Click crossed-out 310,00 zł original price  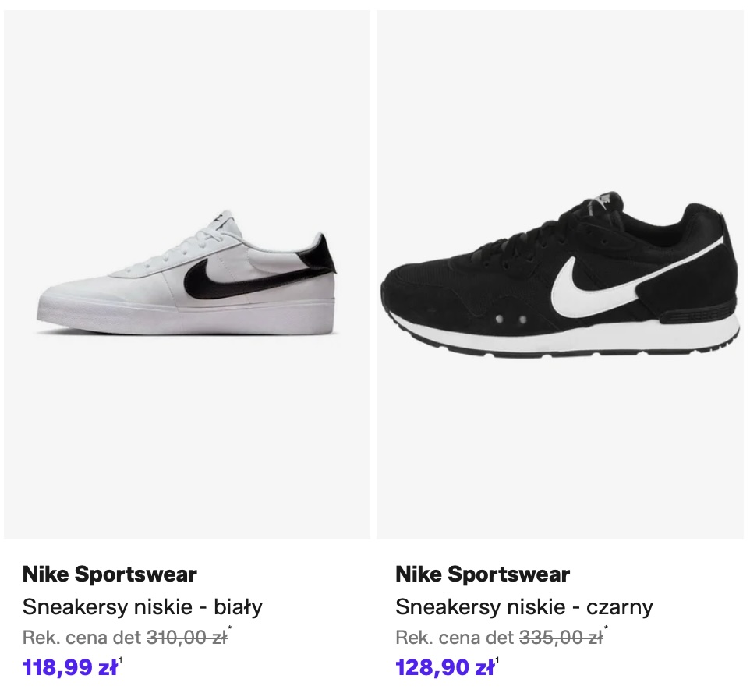point(187,638)
